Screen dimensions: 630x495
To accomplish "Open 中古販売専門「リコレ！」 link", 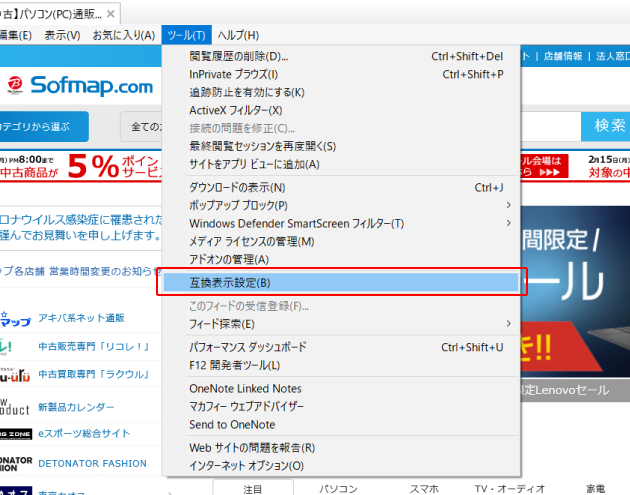I will tap(94, 346).
